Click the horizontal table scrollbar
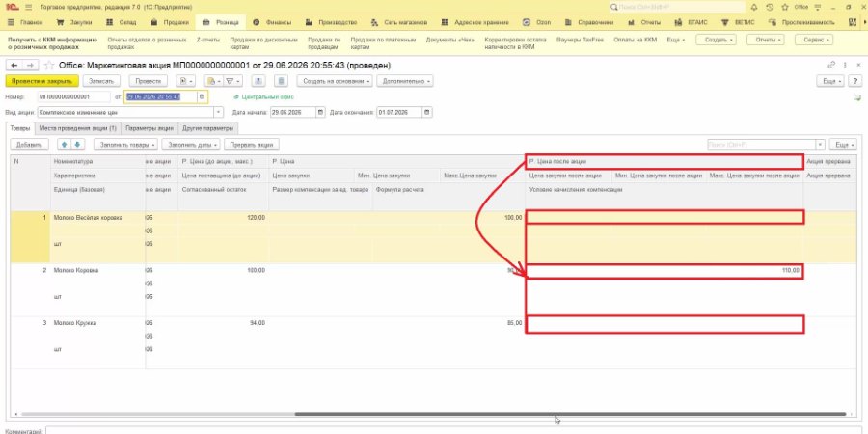868x434 pixels. [x=570, y=414]
